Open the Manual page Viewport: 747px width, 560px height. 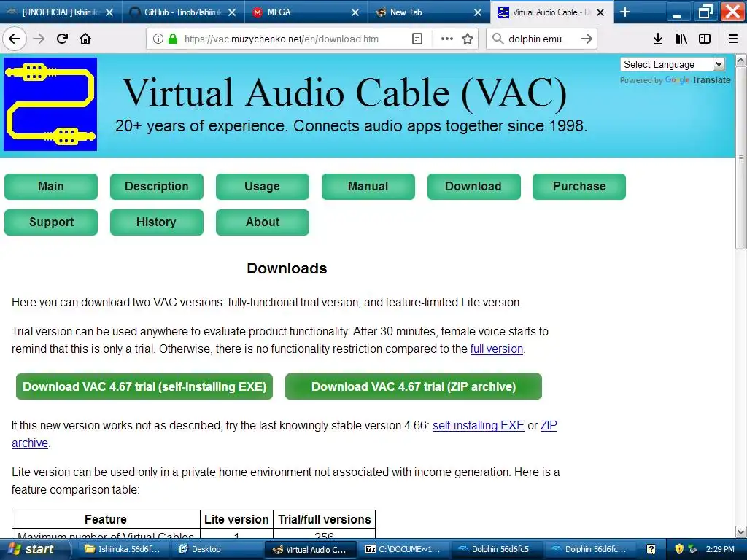pos(368,186)
